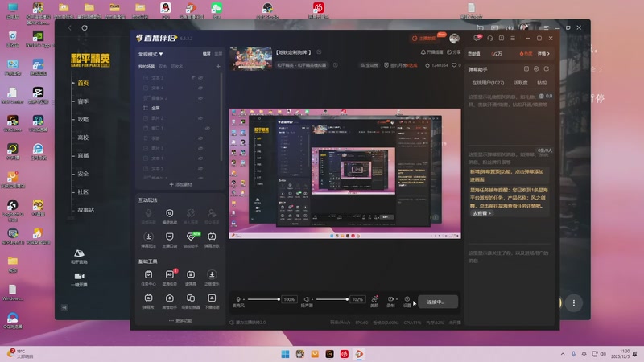Click 一键开播 camera icon in 和平精英 sidebar
Image resolution: width=644 pixels, height=362 pixels.
point(79,278)
